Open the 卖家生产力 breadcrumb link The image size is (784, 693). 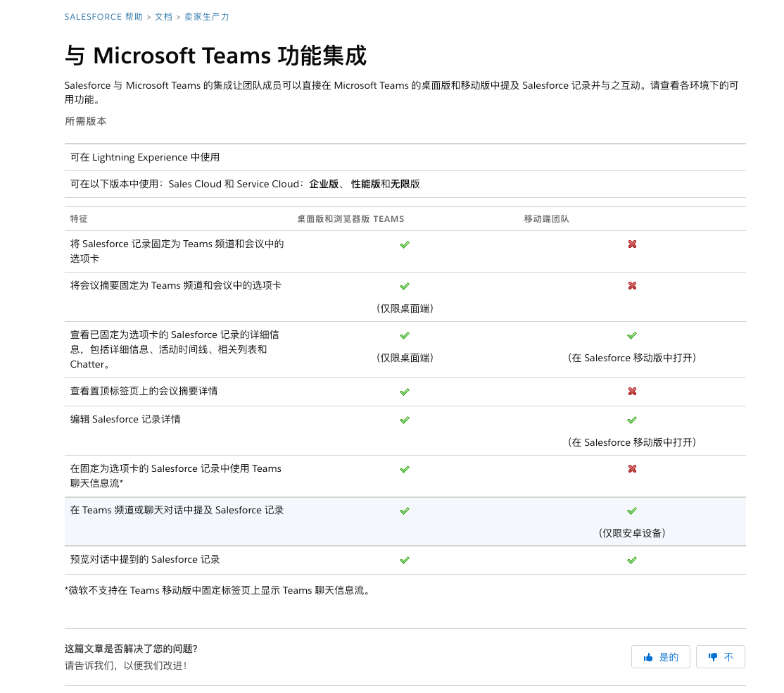(206, 16)
